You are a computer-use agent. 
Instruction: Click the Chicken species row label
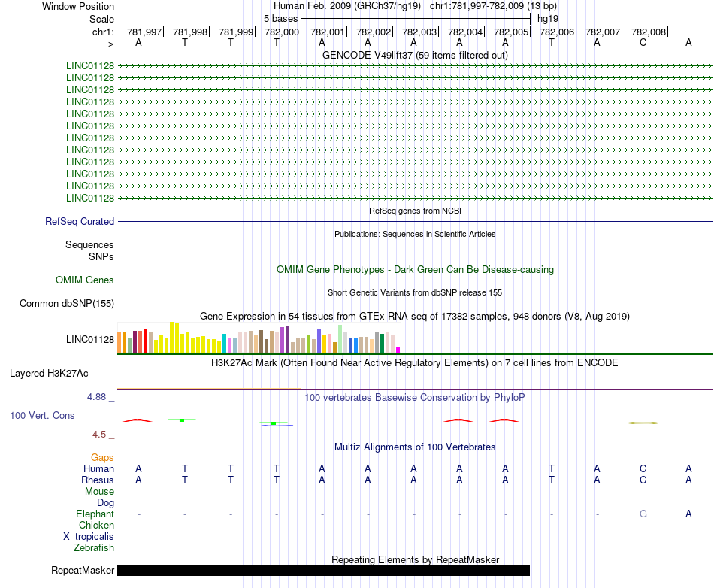click(96, 525)
